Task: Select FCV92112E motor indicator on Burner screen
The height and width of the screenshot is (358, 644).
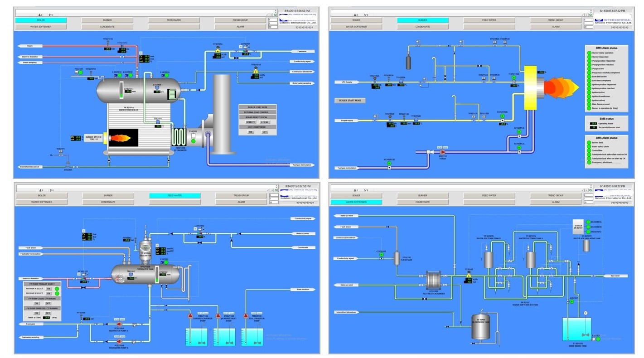Action: point(519,131)
